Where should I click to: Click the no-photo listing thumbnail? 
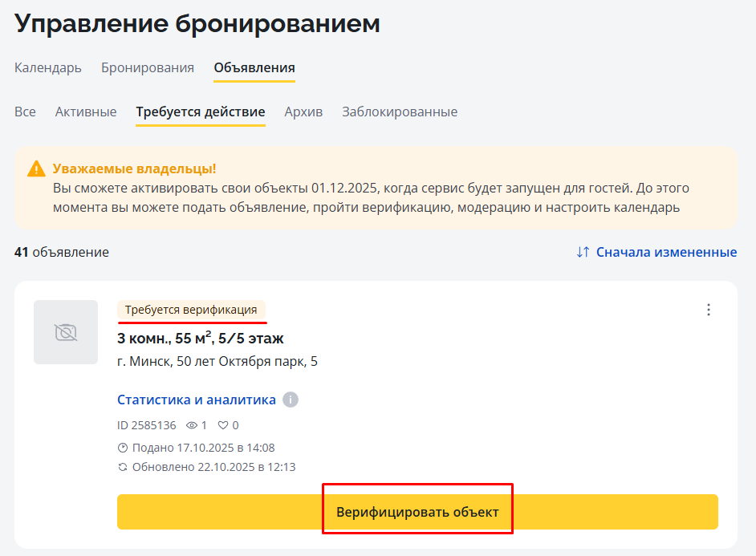(x=66, y=332)
